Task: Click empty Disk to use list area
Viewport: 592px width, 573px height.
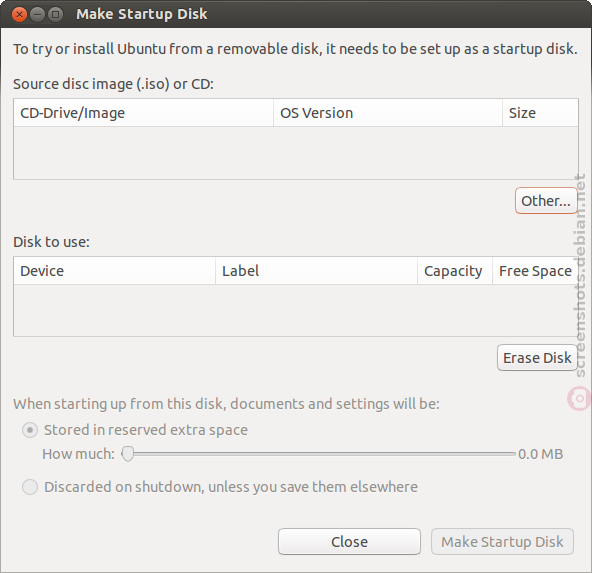Action: click(x=296, y=310)
